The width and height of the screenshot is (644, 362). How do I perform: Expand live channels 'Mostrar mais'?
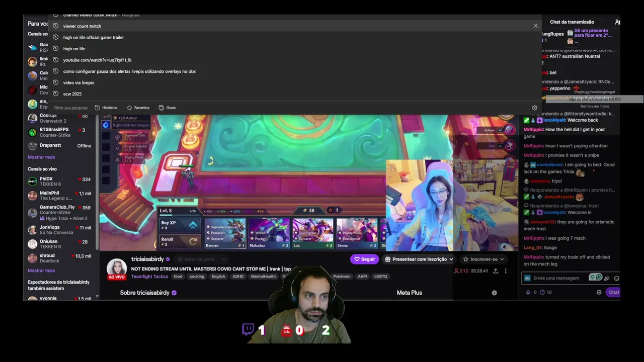(41, 270)
